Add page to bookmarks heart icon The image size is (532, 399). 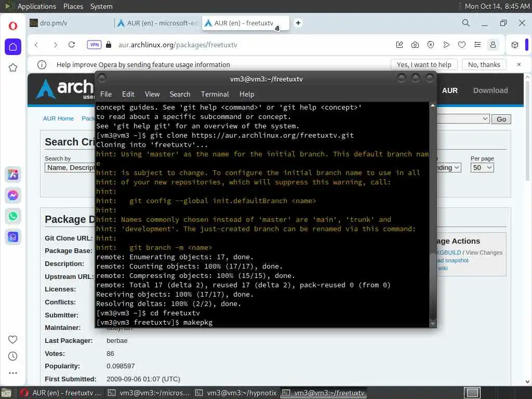click(462, 45)
